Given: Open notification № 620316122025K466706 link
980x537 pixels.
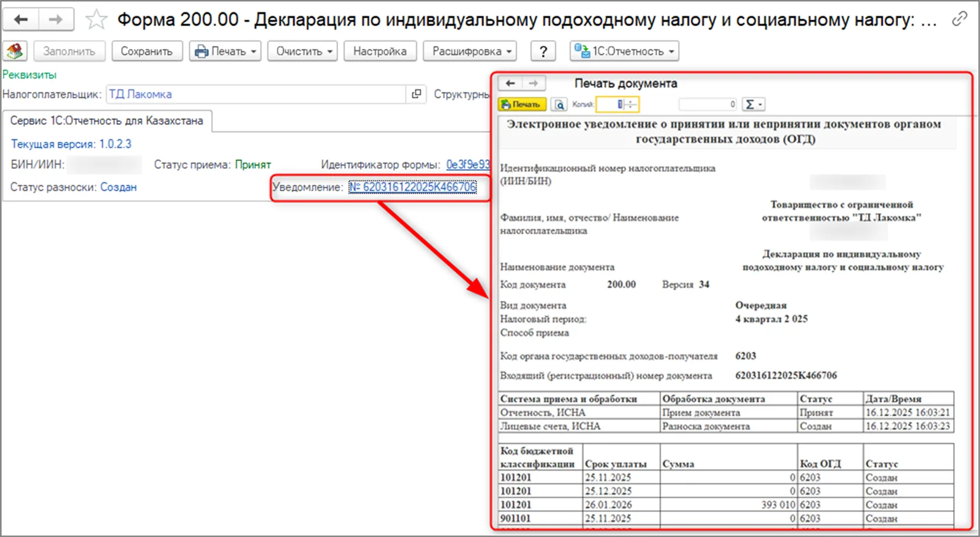Looking at the screenshot, I should [413, 187].
